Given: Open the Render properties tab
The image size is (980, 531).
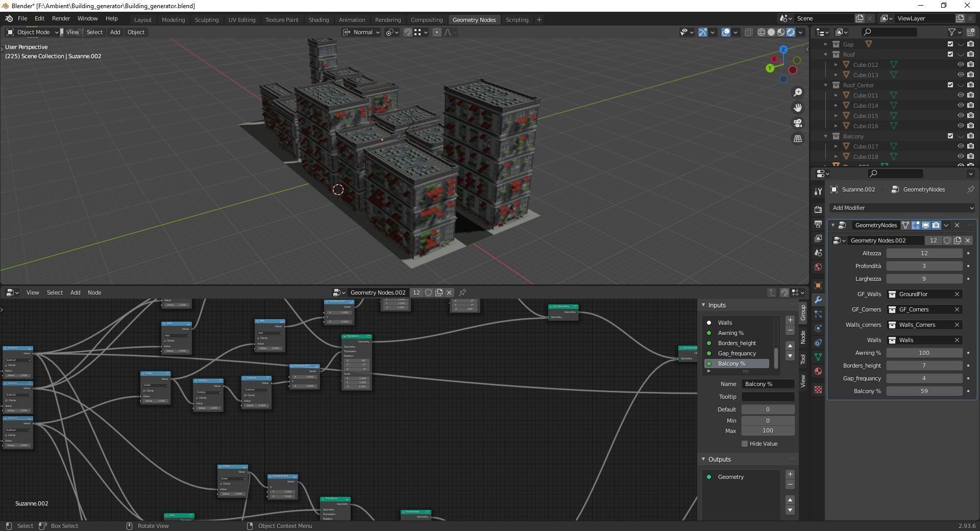Looking at the screenshot, I should click(818, 209).
